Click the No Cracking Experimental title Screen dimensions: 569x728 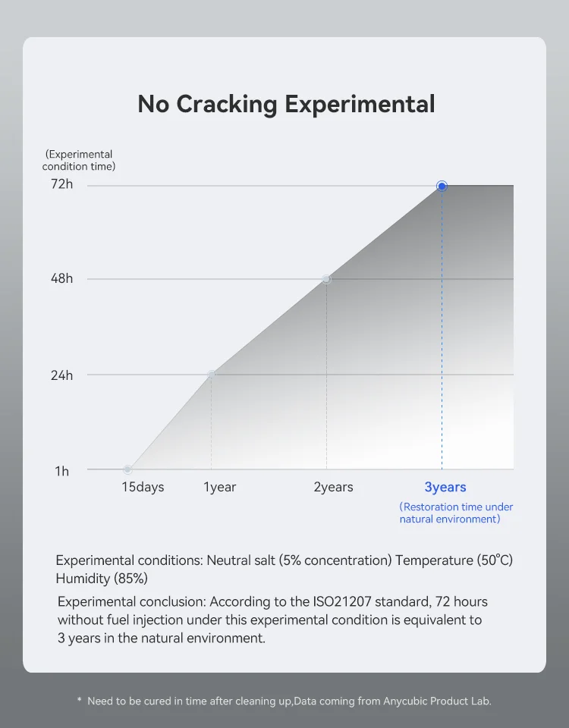tap(287, 104)
